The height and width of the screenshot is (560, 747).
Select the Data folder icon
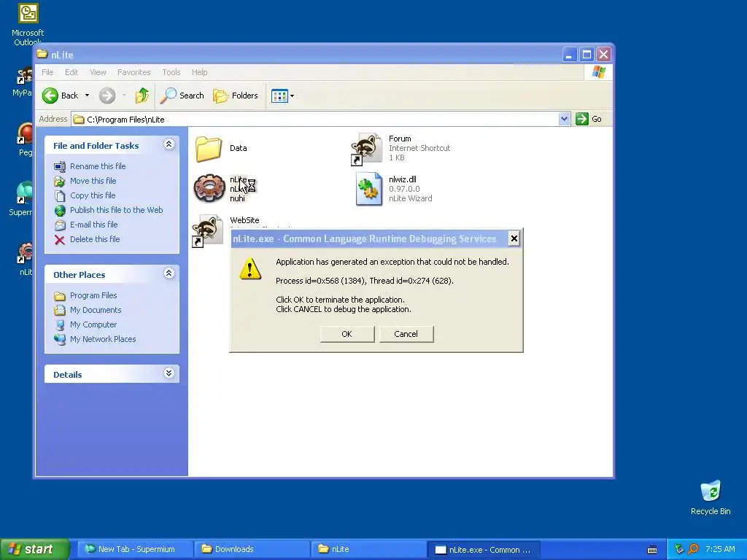tap(209, 149)
